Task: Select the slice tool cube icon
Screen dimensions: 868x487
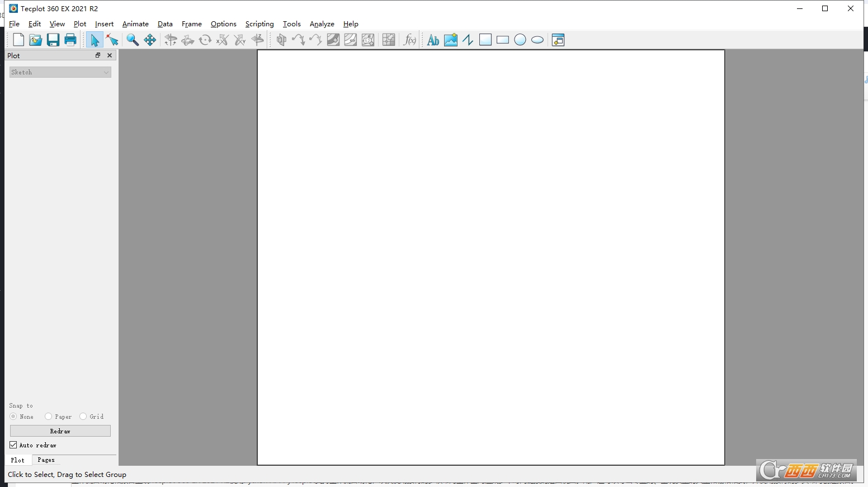Action: pos(281,40)
